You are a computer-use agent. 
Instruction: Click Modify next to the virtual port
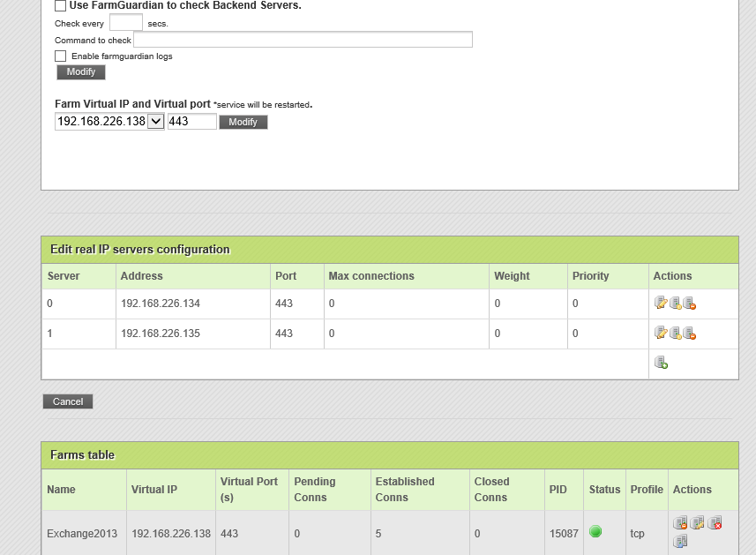click(243, 122)
